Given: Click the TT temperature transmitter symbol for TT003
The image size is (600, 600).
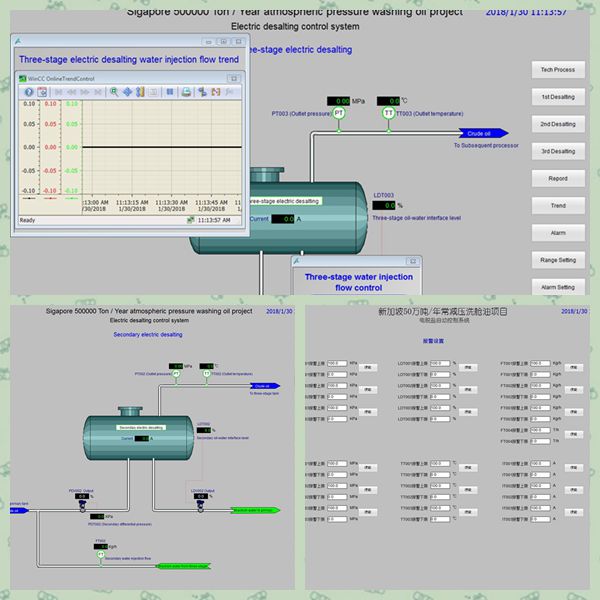Looking at the screenshot, I should coord(388,114).
